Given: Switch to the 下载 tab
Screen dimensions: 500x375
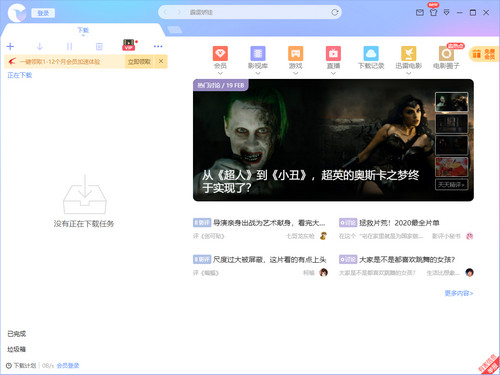Looking at the screenshot, I should [x=83, y=30].
